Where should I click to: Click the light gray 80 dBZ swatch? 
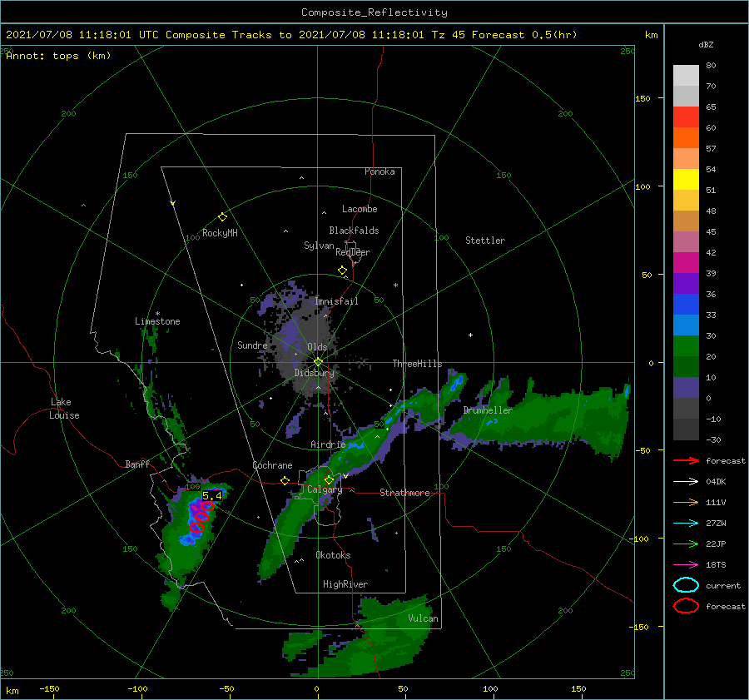[x=686, y=75]
